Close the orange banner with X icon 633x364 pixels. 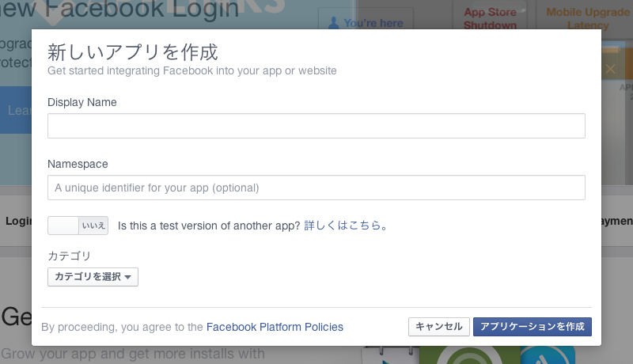610,69
